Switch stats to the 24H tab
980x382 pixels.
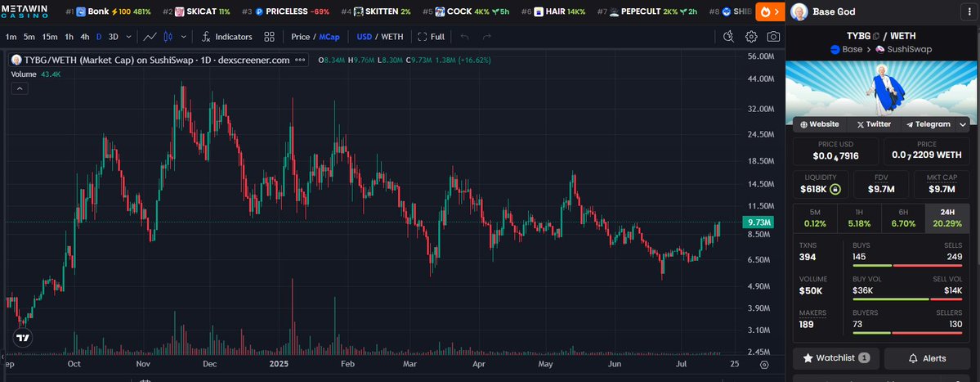coord(946,218)
